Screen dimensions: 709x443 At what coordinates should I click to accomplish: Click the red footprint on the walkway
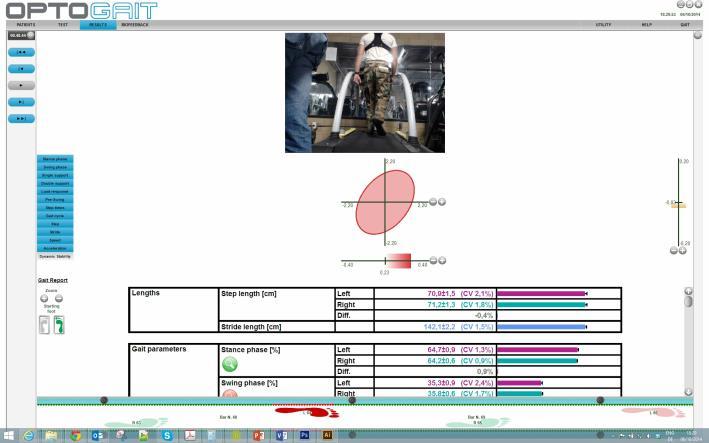[307, 411]
